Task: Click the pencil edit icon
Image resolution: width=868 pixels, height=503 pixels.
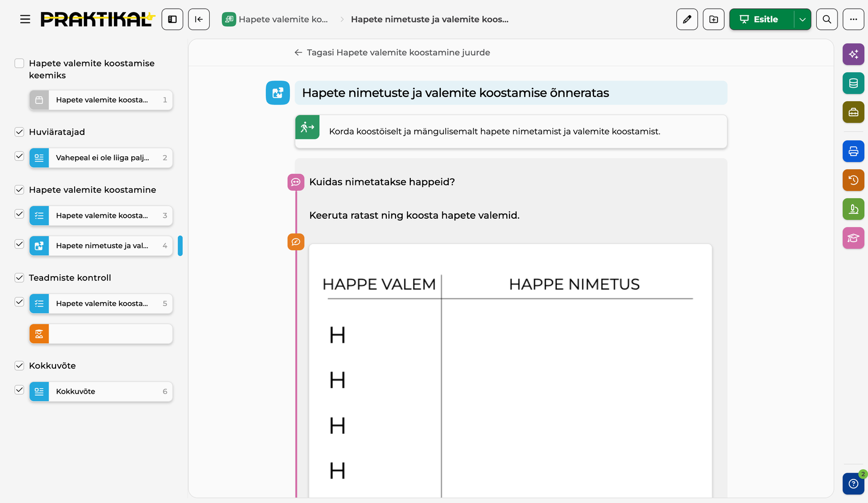Action: point(687,20)
